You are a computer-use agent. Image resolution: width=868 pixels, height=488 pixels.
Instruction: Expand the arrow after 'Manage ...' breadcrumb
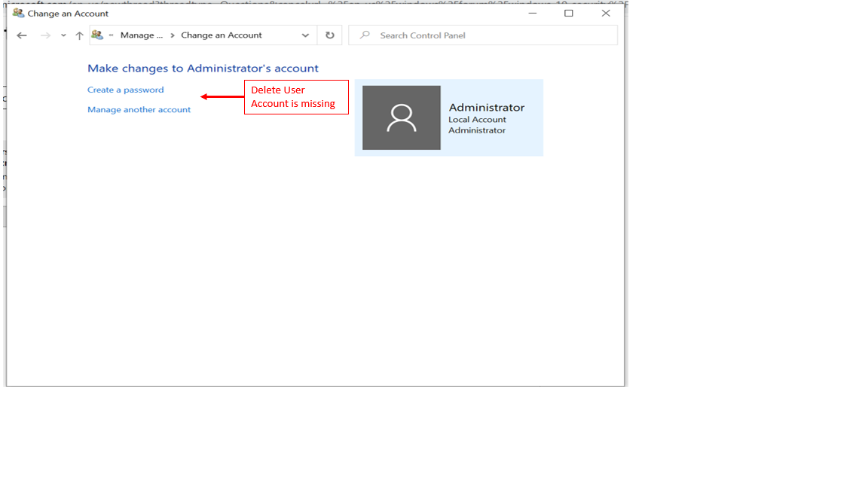point(172,35)
